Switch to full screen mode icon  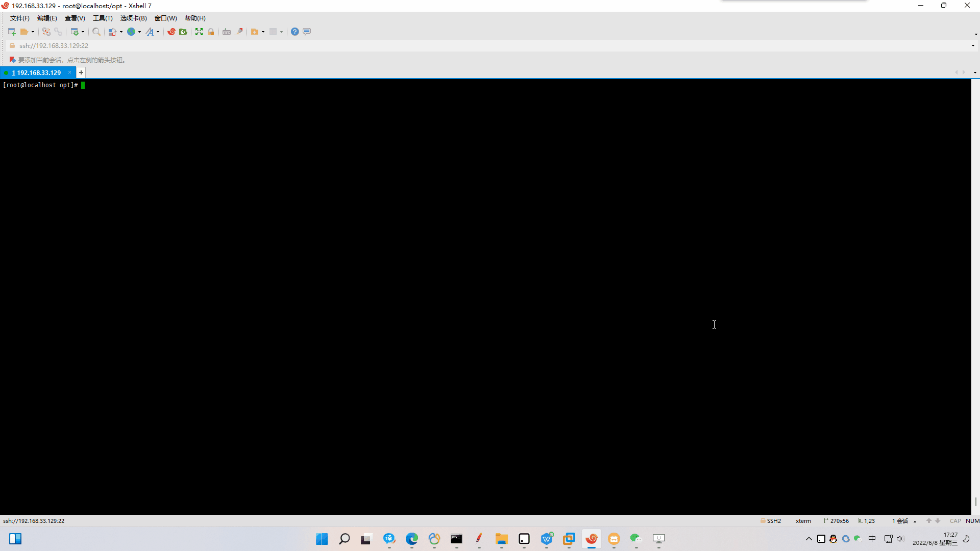pyautogui.click(x=199, y=32)
